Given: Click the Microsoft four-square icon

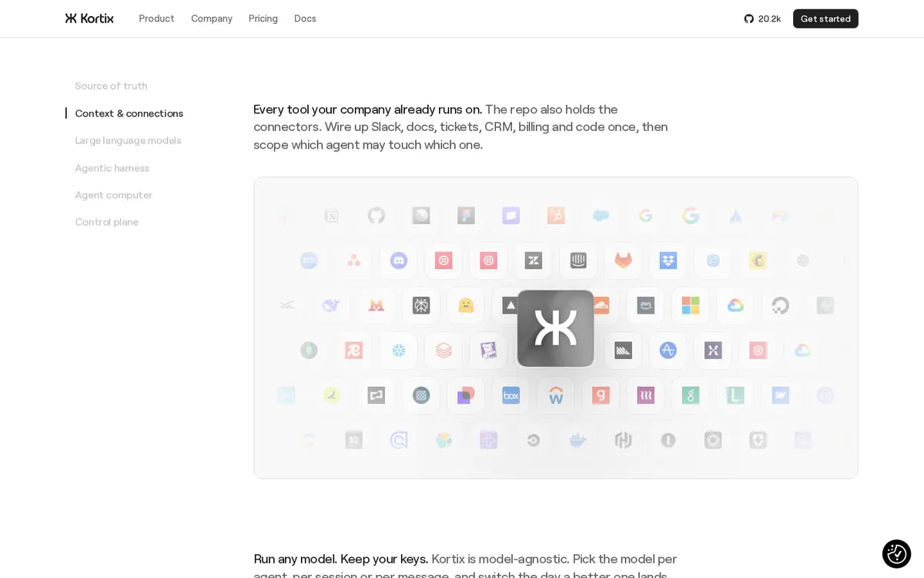Looking at the screenshot, I should click(x=691, y=305).
